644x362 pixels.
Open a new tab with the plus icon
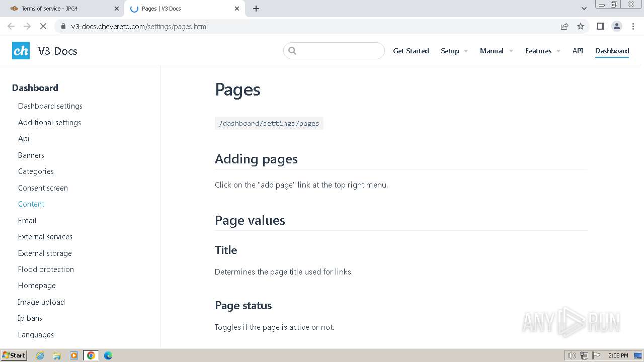pyautogui.click(x=256, y=9)
